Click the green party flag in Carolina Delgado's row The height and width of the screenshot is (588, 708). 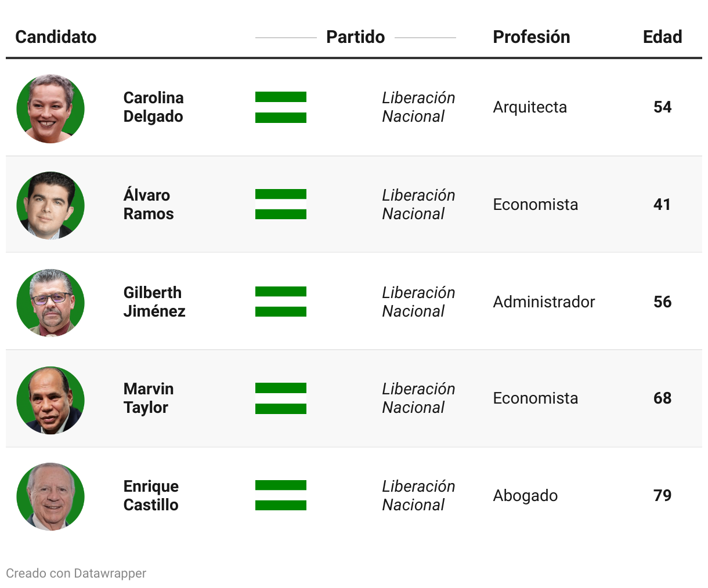point(281,107)
